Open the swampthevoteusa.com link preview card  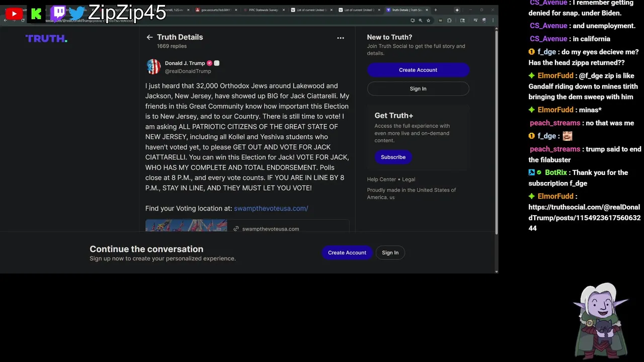(247, 226)
